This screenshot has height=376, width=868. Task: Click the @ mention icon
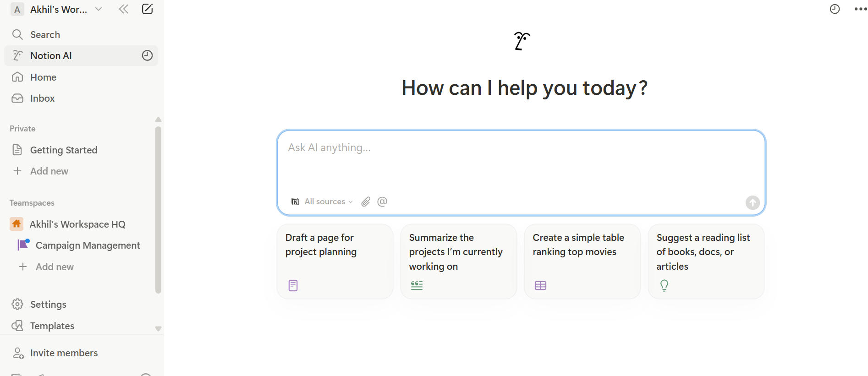pyautogui.click(x=382, y=202)
